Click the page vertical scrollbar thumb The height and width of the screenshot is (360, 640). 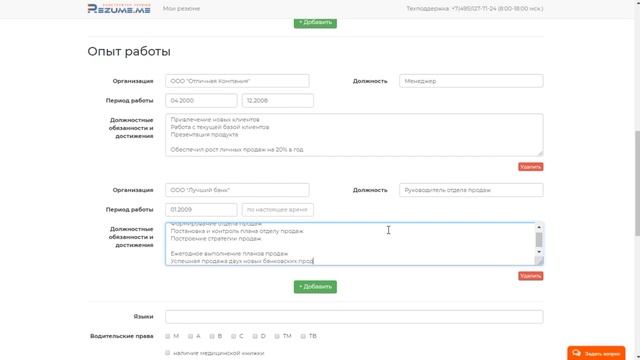point(637,183)
